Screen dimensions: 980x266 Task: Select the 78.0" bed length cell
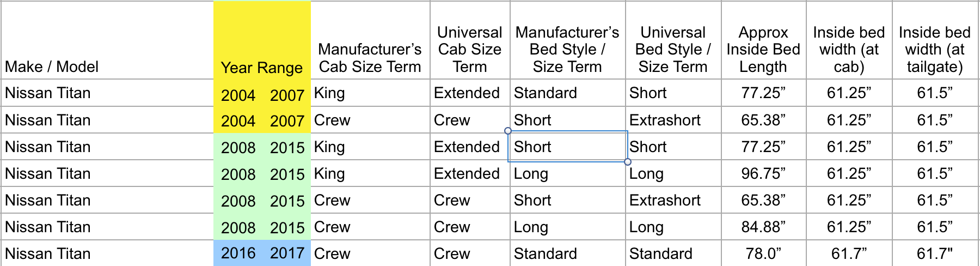pyautogui.click(x=763, y=253)
